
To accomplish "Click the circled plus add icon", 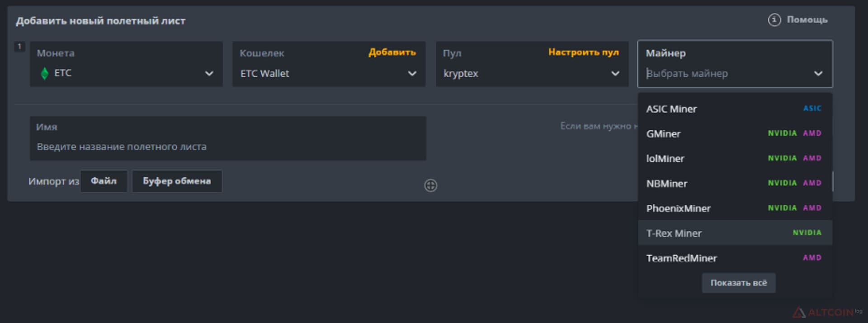I will [430, 185].
